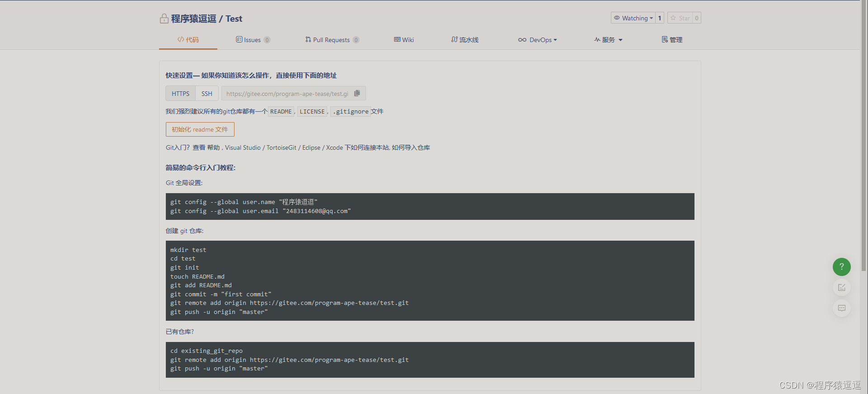Click the Git 全局设置 label
This screenshot has height=394, width=868.
coord(184,183)
